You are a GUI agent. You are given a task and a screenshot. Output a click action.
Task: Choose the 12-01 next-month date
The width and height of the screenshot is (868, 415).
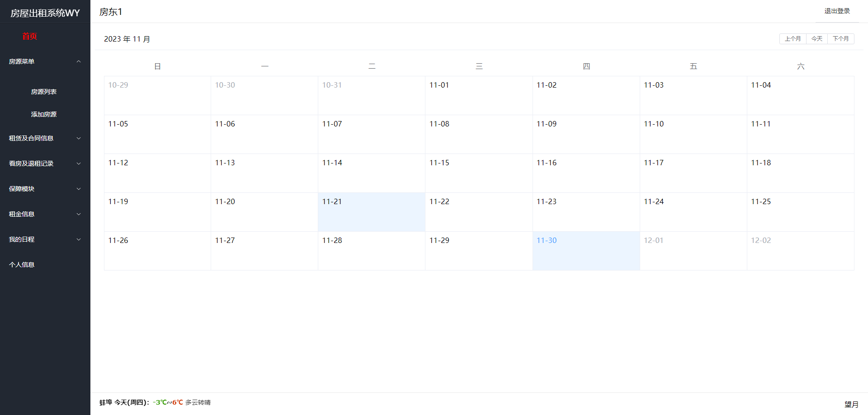point(693,251)
